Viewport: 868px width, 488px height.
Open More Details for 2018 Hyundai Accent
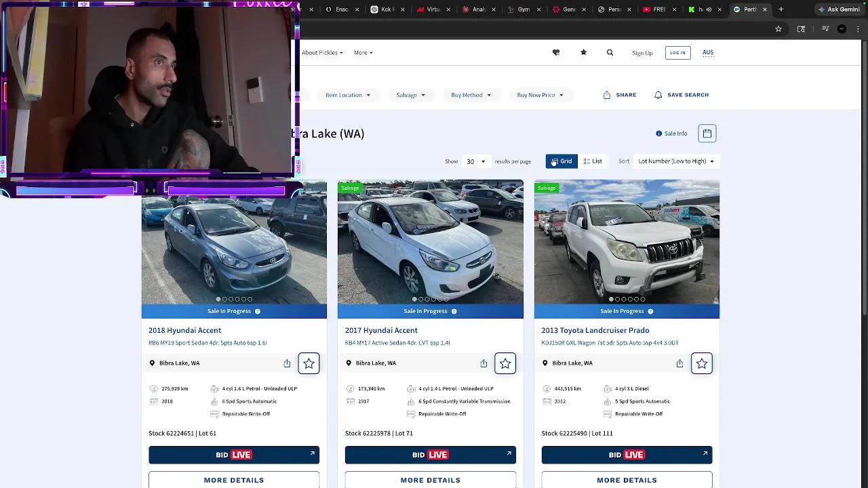[x=234, y=480]
